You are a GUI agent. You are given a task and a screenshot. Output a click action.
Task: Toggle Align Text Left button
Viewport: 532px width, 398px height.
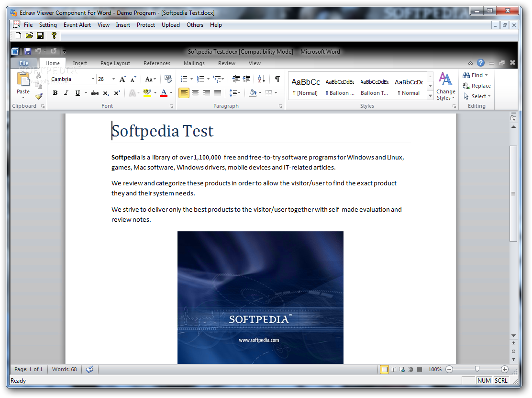(x=184, y=93)
